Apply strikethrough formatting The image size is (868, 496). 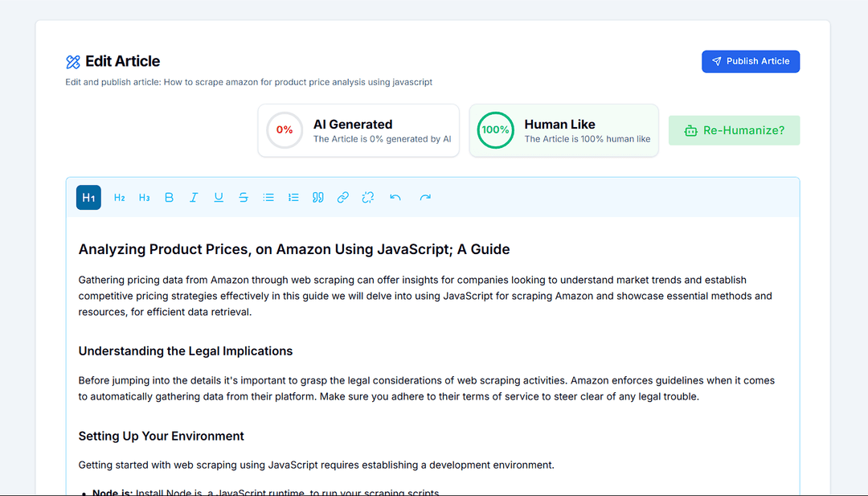244,198
